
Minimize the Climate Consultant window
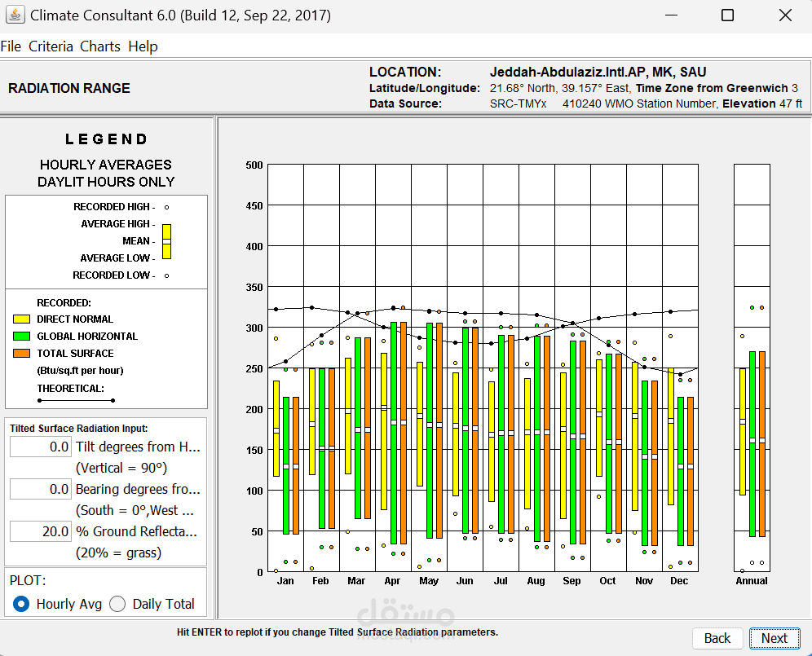tap(672, 15)
